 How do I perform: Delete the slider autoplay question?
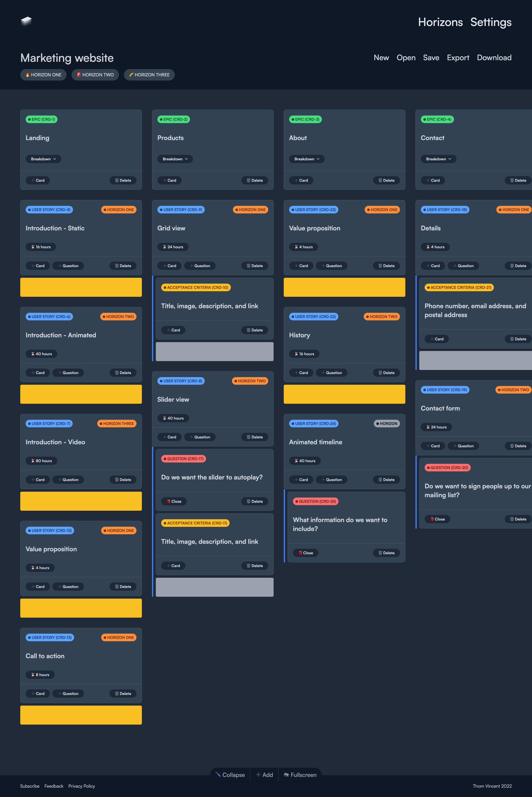pyautogui.click(x=254, y=501)
